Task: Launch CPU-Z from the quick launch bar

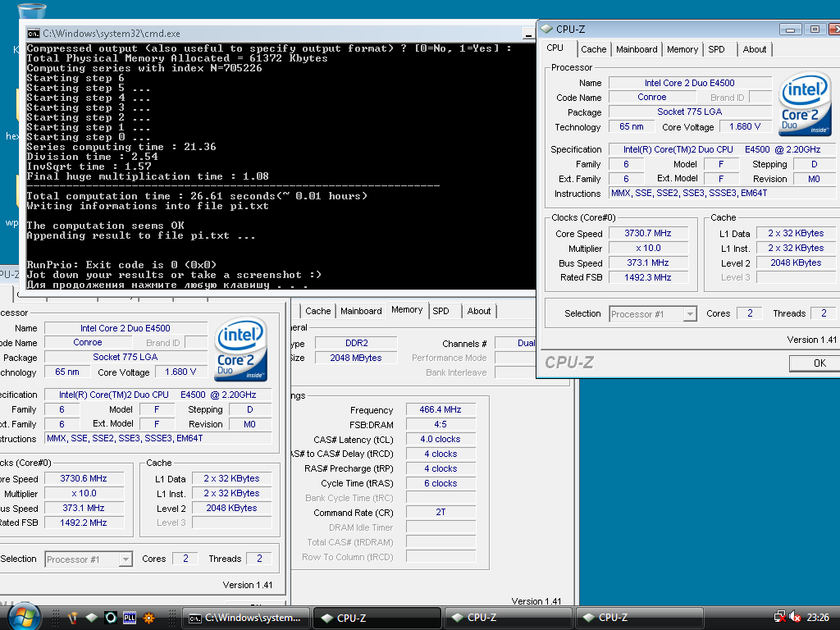Action: tap(92, 618)
